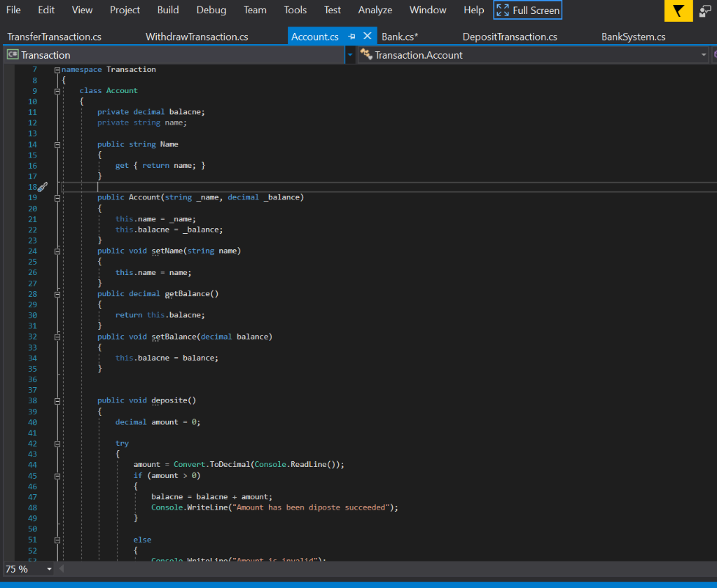Click the C# project icon beside Transaction
Viewport: 717px width, 588px height.
pyautogui.click(x=13, y=55)
